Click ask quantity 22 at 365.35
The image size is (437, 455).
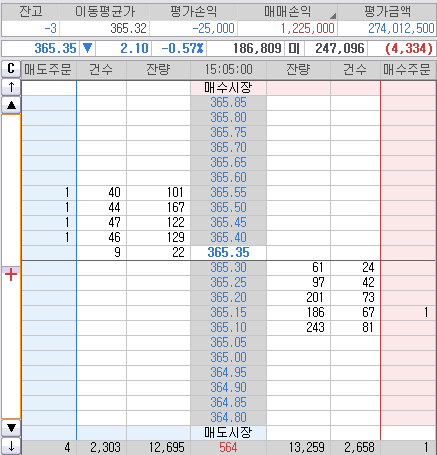158,253
